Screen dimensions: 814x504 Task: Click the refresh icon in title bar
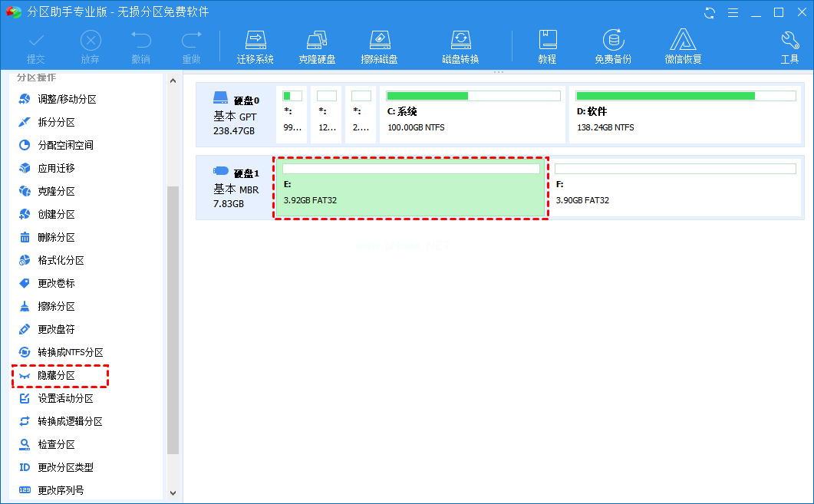710,12
